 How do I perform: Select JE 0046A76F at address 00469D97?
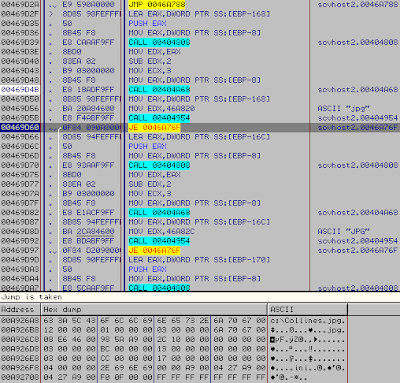coord(154,250)
